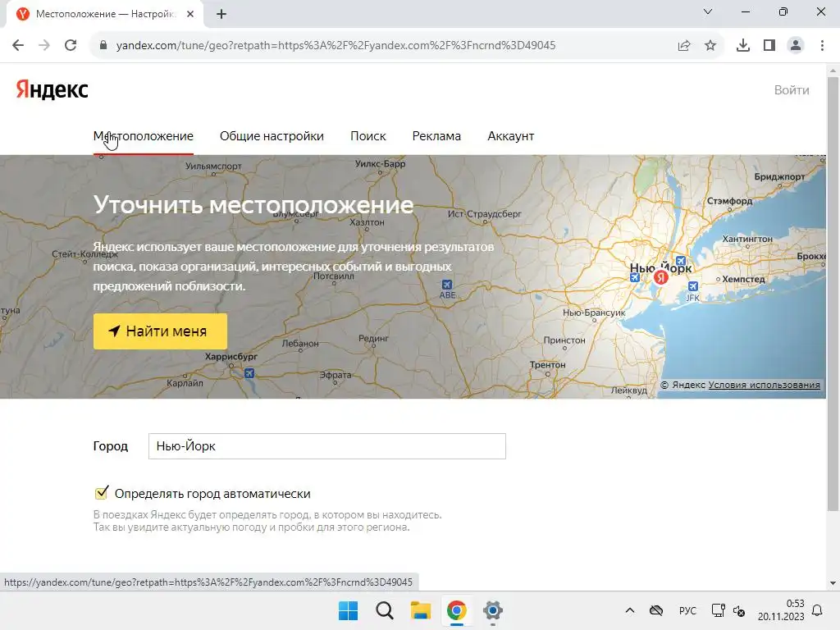Click the Найти меня button
The width and height of the screenshot is (840, 630).
coord(160,331)
